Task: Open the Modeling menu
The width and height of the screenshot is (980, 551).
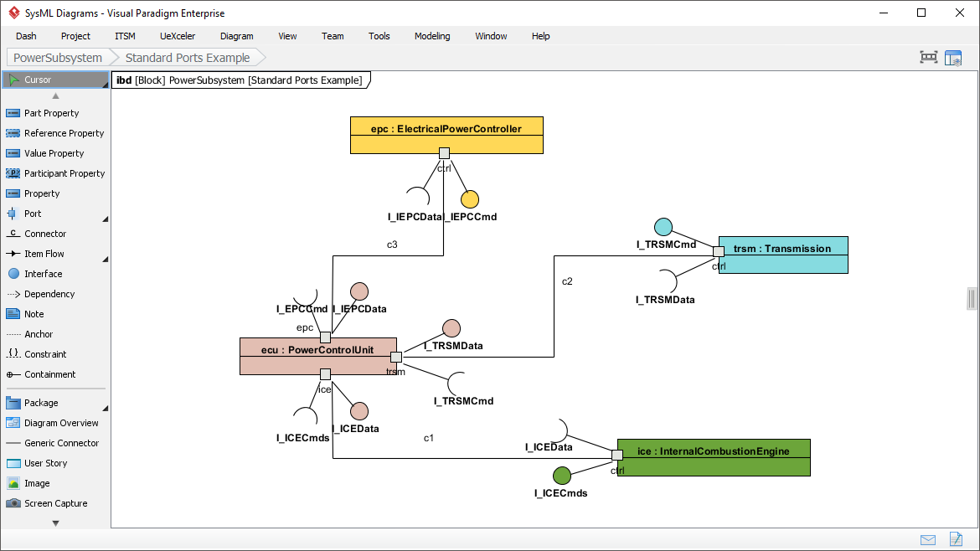Action: tap(432, 36)
